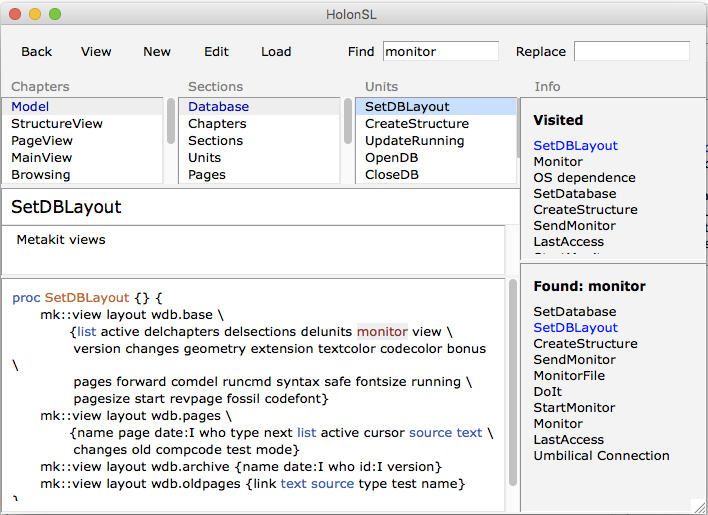Click the Load button
Screen dimensions: 708x515
tap(276, 51)
